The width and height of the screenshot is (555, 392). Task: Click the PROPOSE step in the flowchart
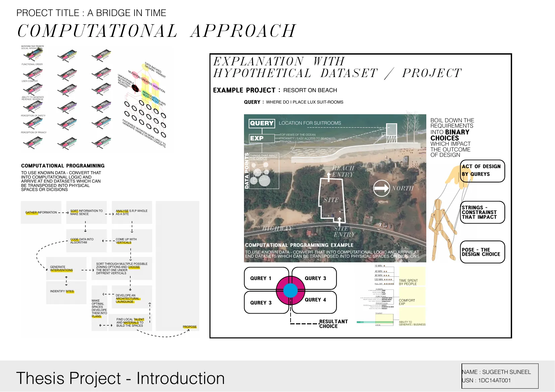190,327
